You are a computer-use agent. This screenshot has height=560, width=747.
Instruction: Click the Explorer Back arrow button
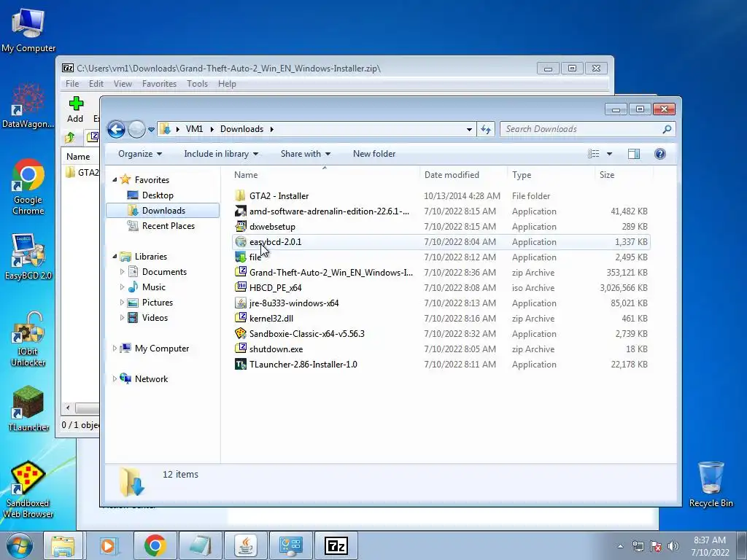[x=116, y=129]
